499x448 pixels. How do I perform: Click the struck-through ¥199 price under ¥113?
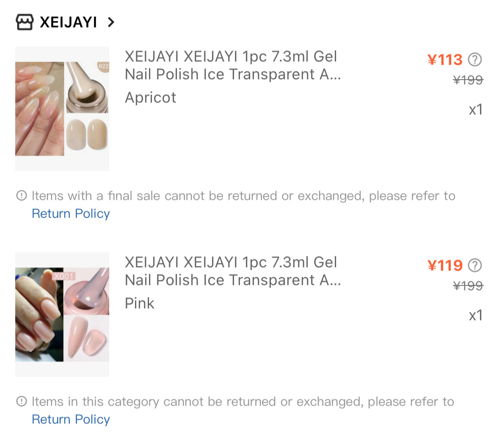pos(468,80)
